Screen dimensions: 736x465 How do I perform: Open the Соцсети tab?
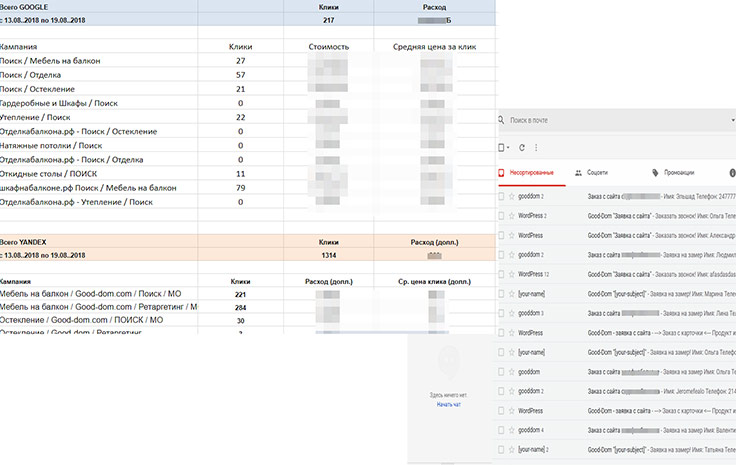[x=597, y=173]
